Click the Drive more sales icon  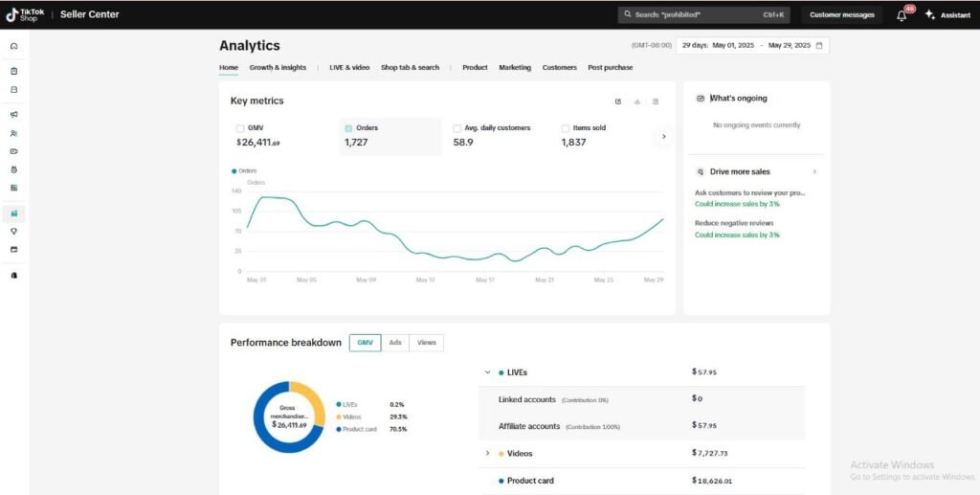click(701, 172)
